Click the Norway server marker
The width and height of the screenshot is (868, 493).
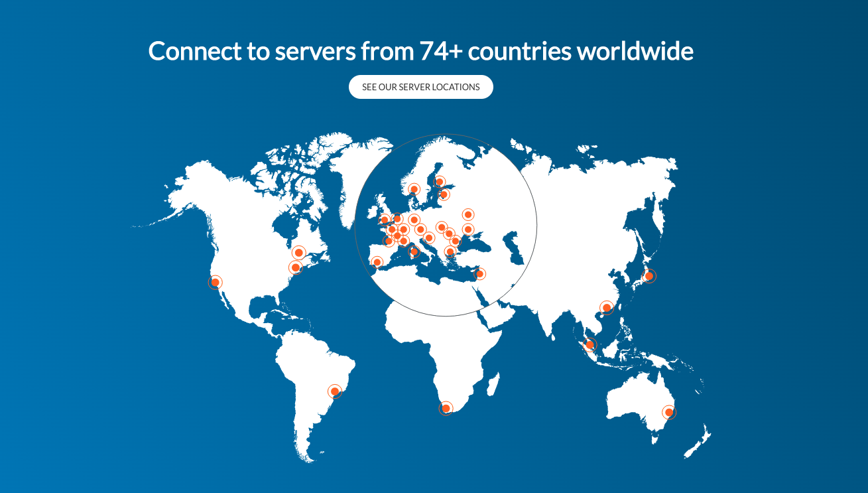(414, 189)
